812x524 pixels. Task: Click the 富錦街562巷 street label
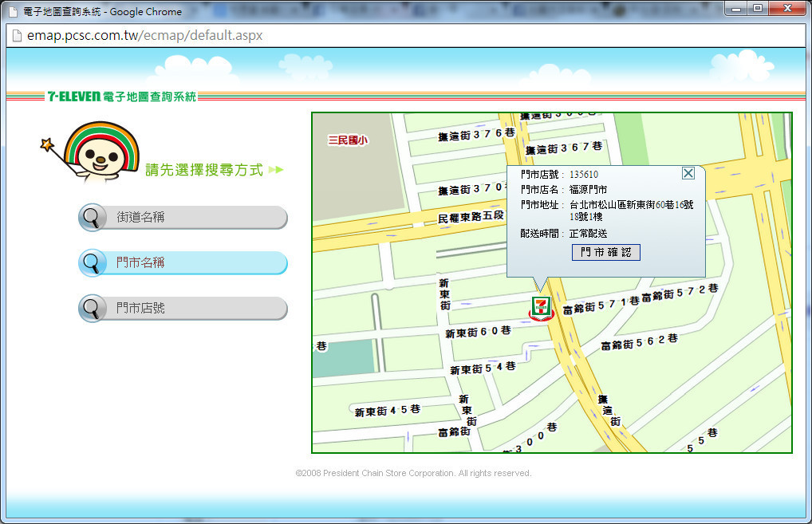point(639,341)
